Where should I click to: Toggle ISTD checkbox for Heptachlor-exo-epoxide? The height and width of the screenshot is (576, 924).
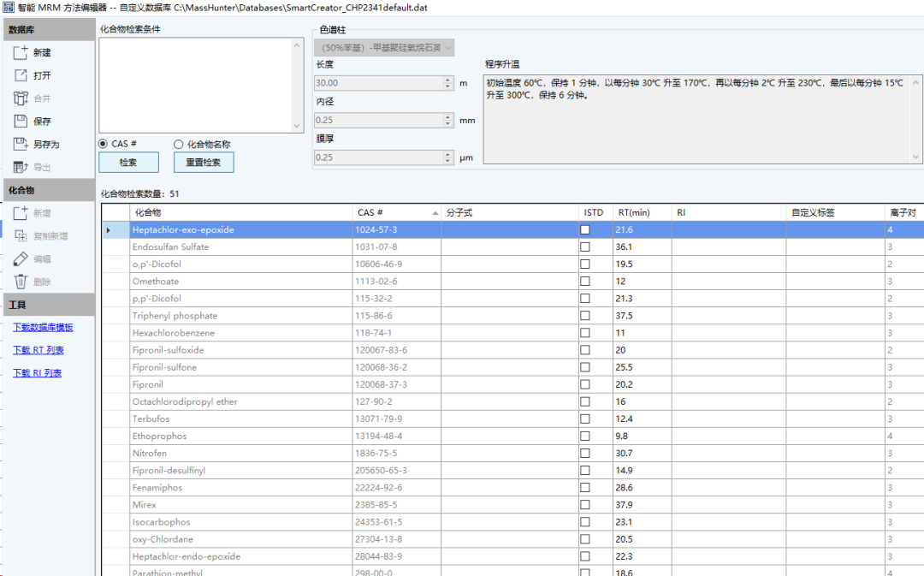point(585,230)
